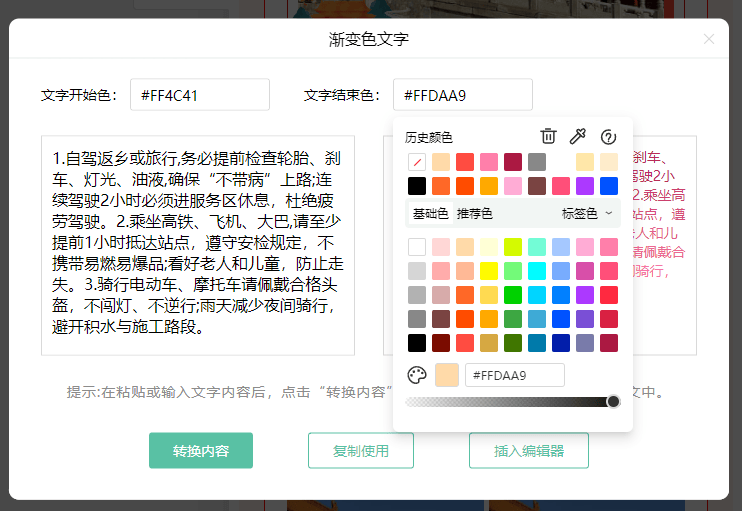Click the 文字结束色 hex input field
Image resolution: width=742 pixels, height=511 pixels.
pyautogui.click(x=462, y=95)
